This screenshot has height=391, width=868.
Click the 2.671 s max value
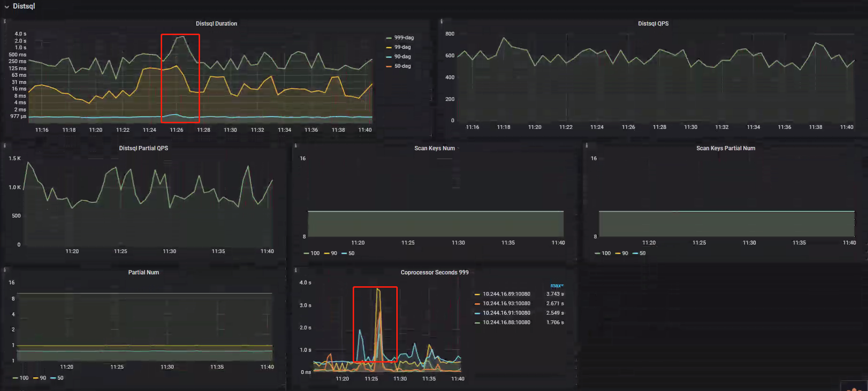[555, 303]
